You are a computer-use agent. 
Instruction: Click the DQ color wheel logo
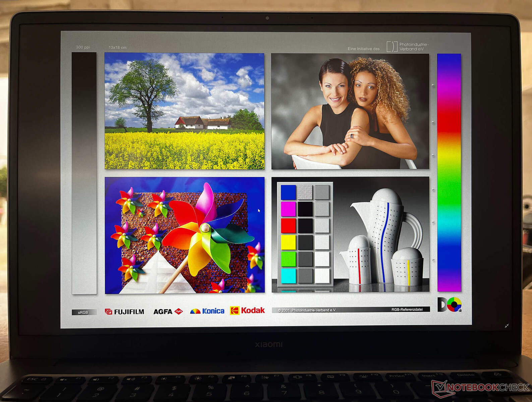(x=449, y=305)
